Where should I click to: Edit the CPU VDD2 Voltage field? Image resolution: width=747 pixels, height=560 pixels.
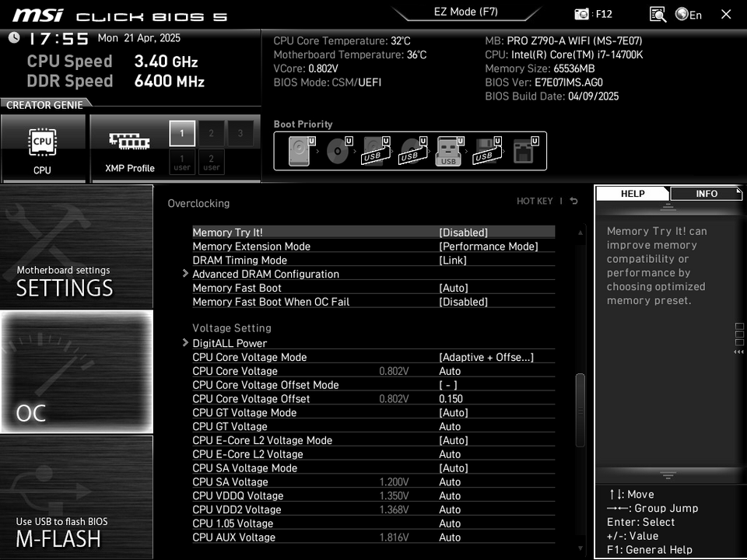pos(450,509)
